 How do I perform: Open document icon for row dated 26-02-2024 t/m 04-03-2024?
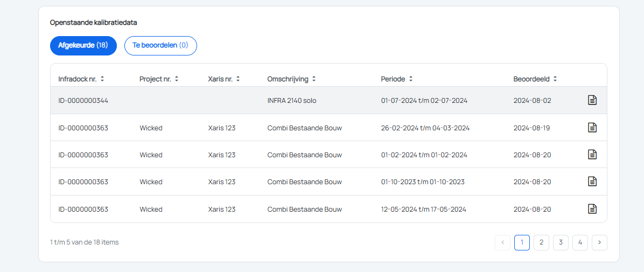coord(592,127)
